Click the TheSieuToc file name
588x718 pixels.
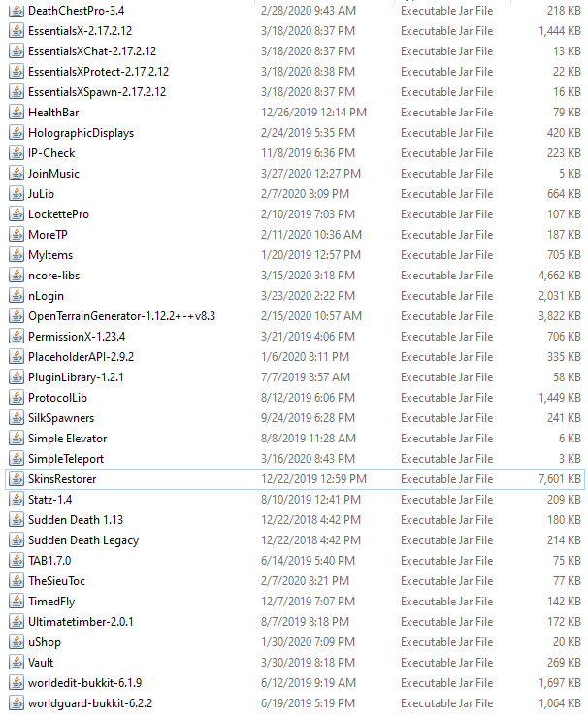[57, 581]
